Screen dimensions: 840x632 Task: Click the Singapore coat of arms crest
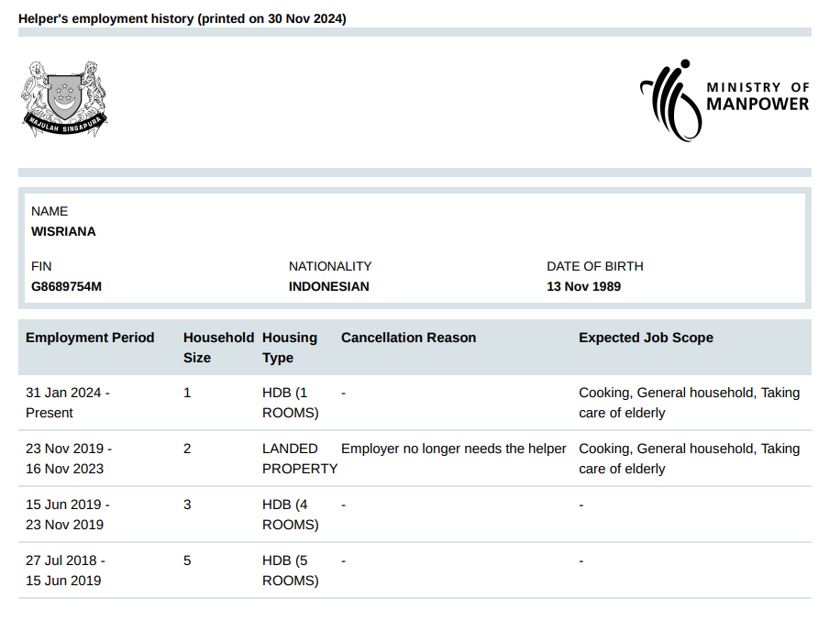coord(64,99)
